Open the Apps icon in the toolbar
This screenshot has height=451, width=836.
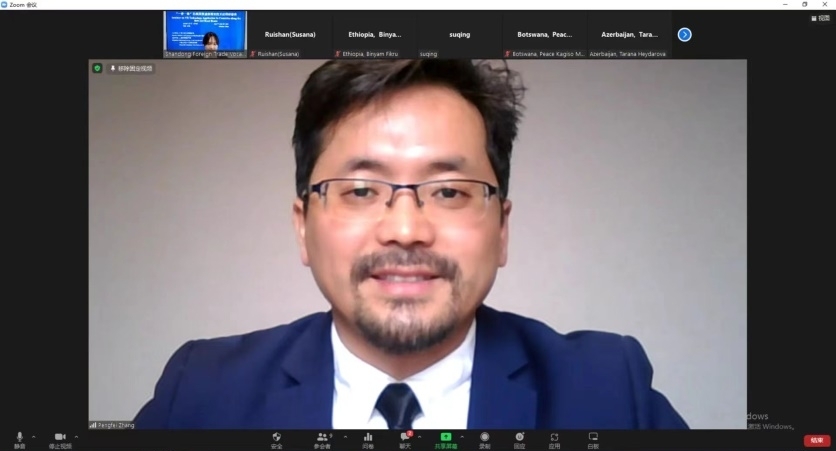[x=554, y=438]
